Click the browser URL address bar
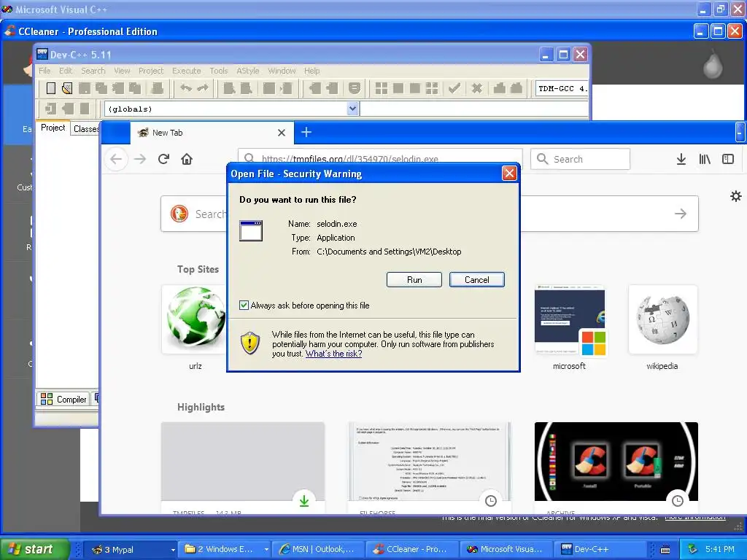This screenshot has height=560, width=747. tap(380, 158)
